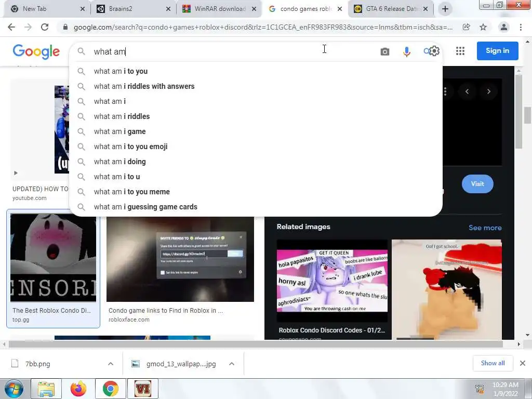This screenshot has width=532, height=399.
Task: Choose the plain 'what am i' suggestion
Action: coord(256,101)
